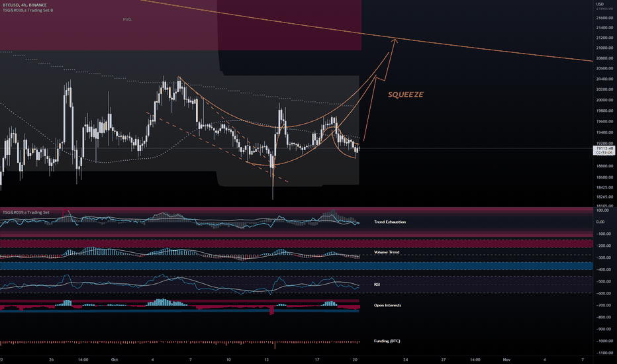Click the -900.00 indicator scale label
This screenshot has width=617, height=364.
click(604, 330)
